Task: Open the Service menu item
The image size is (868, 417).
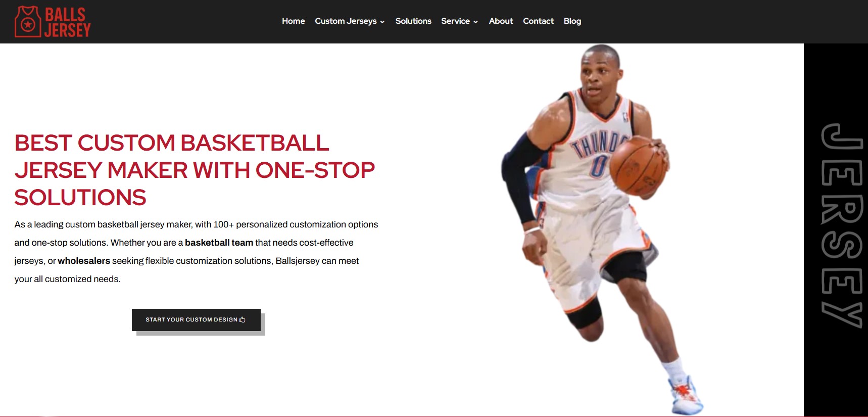Action: [455, 21]
